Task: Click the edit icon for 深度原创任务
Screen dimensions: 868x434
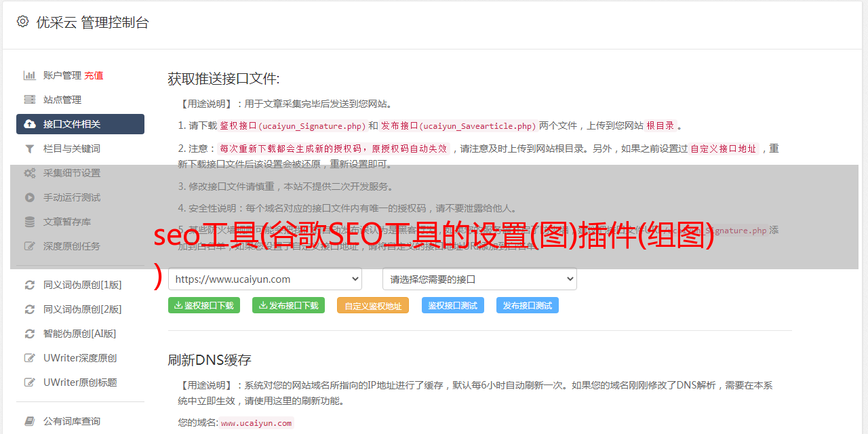Action: [30, 246]
